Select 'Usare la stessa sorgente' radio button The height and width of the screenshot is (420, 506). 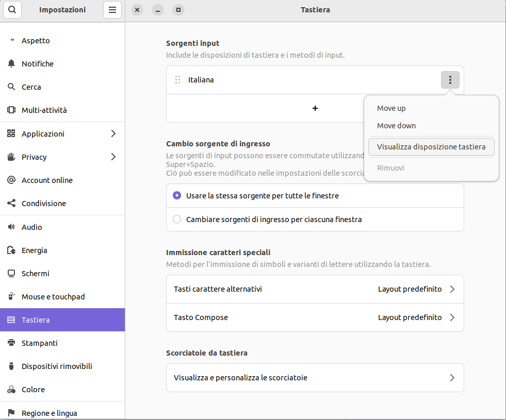coord(177,195)
